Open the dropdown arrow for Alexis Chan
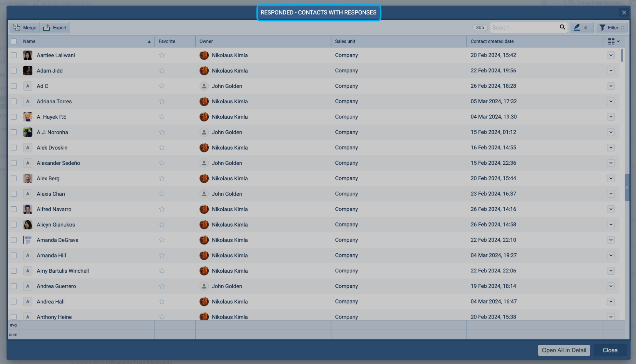 point(611,194)
